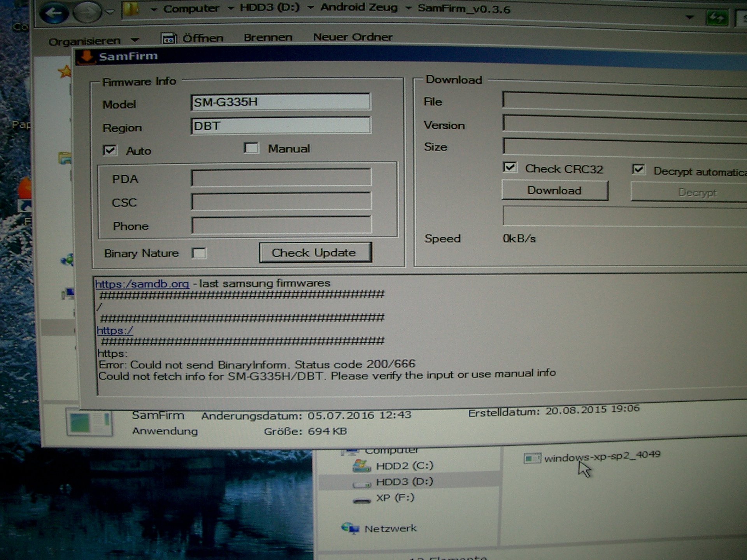
Task: Open the address bar history dropdown
Action: 689,17
